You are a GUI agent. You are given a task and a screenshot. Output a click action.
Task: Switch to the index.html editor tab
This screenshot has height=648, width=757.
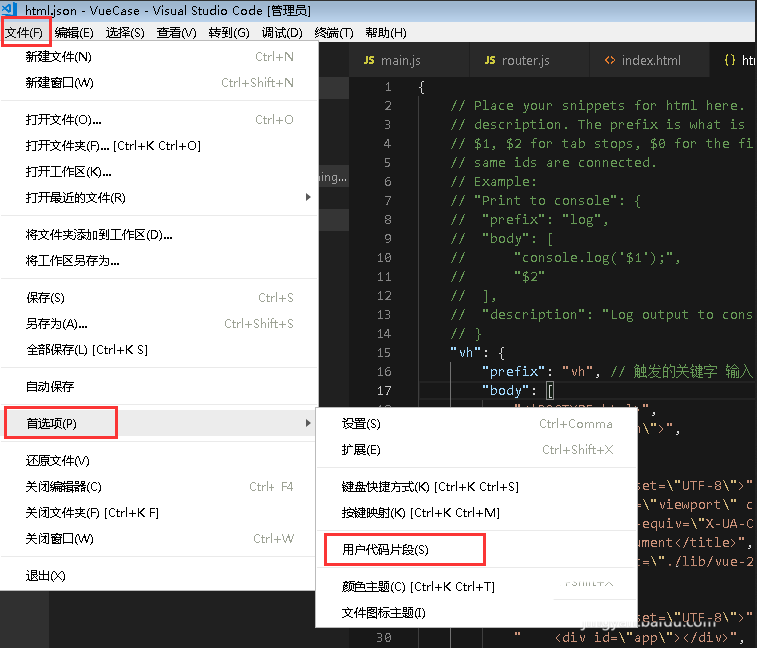coord(649,60)
